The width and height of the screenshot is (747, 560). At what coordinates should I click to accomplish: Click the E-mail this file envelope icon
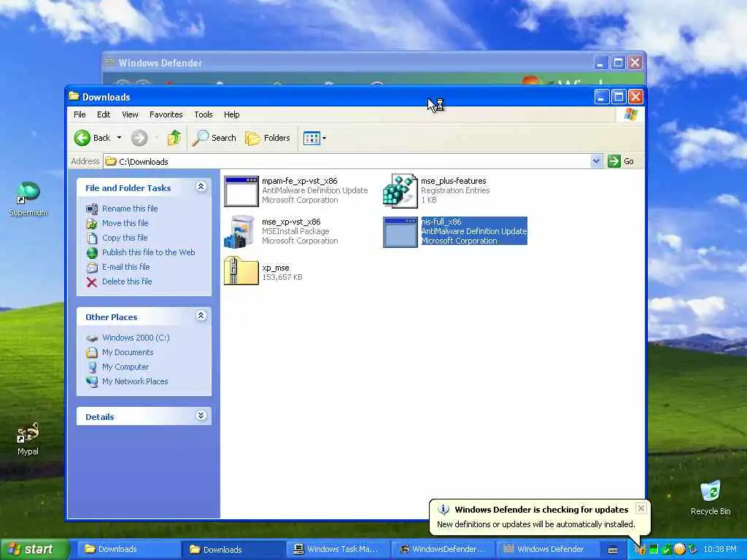point(92,268)
